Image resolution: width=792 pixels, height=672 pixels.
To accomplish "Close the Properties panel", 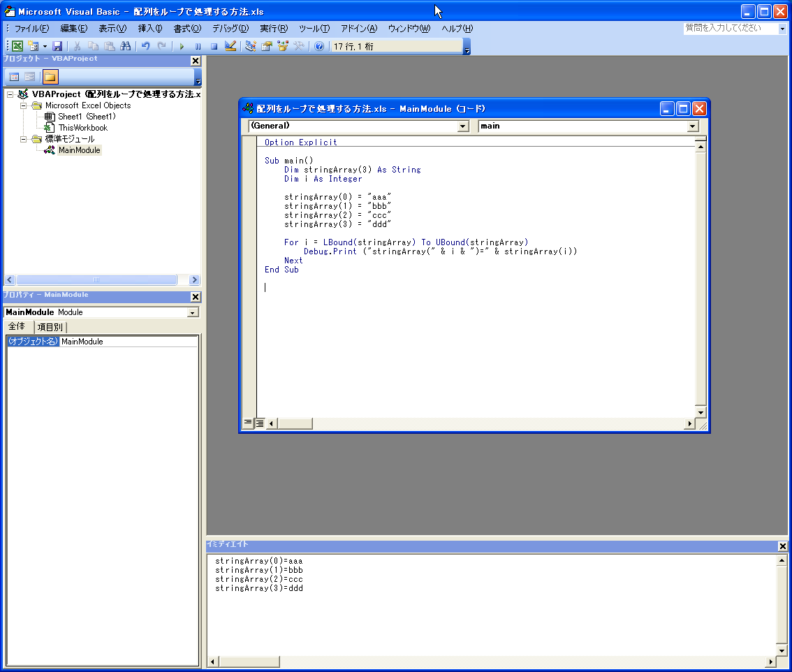I will point(196,297).
